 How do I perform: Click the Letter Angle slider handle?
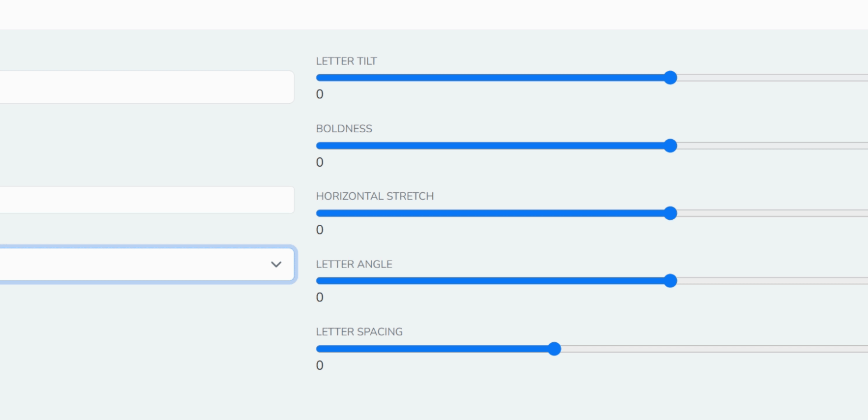tap(670, 281)
